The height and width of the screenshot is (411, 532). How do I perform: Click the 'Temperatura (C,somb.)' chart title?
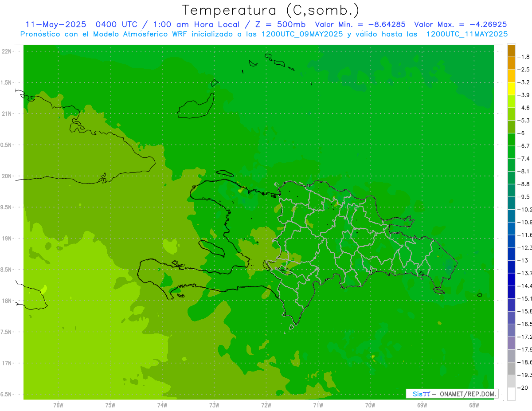[271, 10]
